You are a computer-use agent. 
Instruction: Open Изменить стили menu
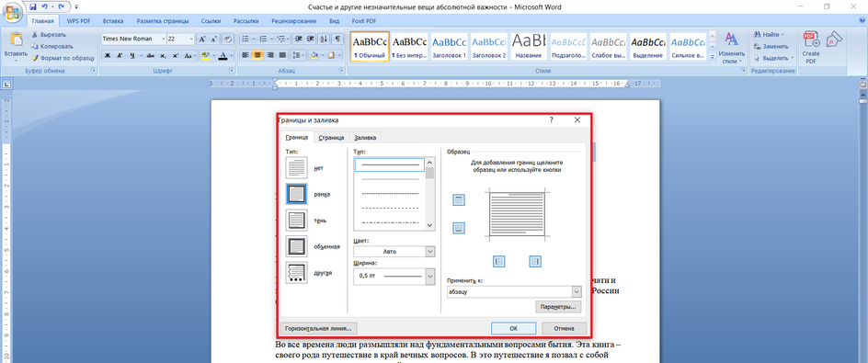[x=731, y=48]
